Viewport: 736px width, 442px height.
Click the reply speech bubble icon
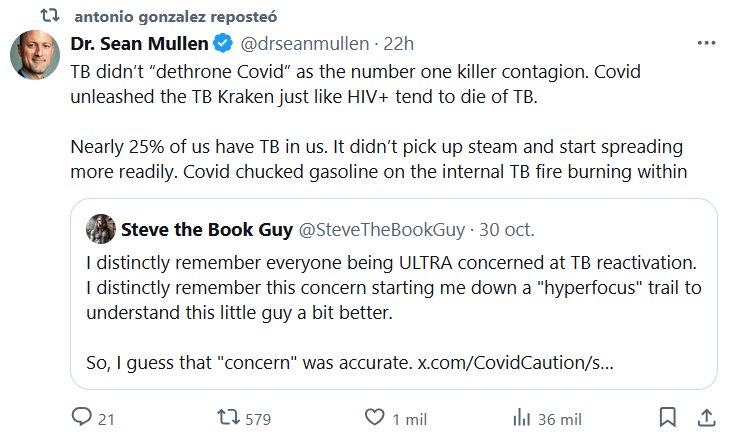click(83, 417)
